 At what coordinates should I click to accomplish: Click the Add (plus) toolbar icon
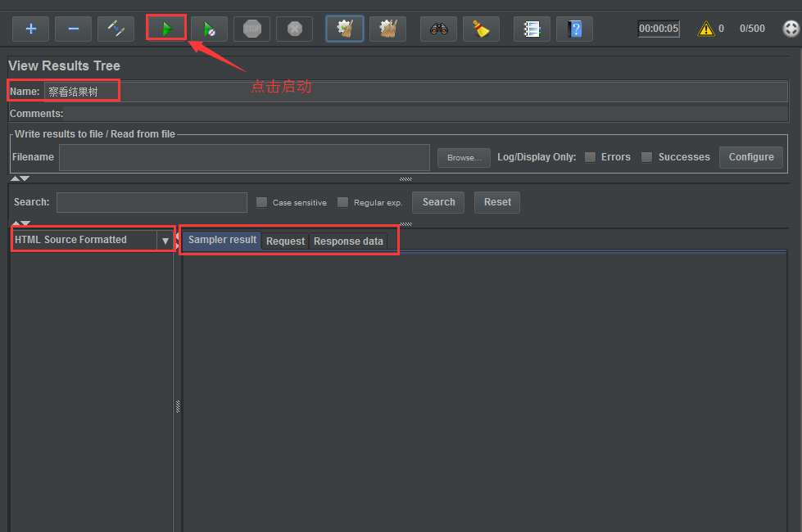pos(30,29)
